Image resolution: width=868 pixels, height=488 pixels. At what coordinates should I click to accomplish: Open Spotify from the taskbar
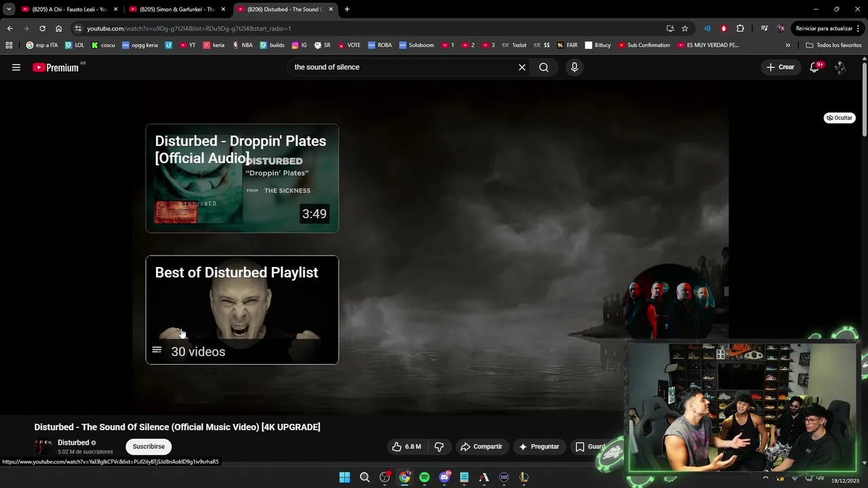coord(425,477)
